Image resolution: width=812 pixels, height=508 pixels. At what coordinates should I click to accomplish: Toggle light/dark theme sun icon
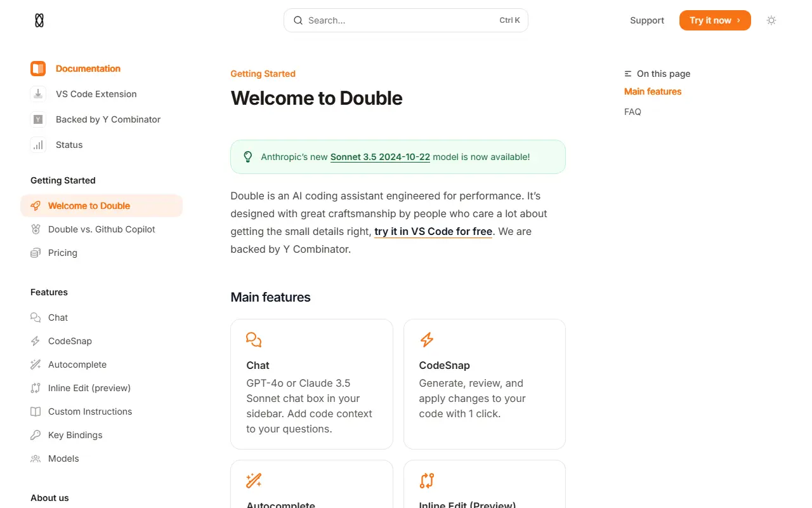click(771, 20)
